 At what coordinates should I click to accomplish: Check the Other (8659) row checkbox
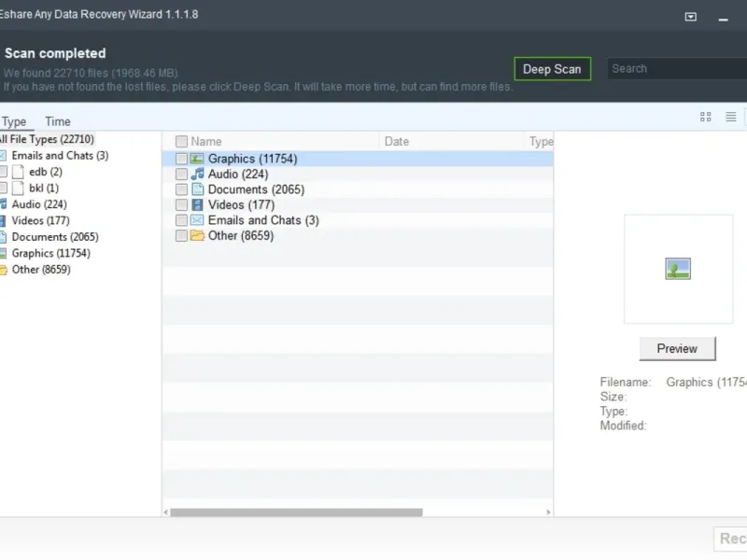click(x=181, y=236)
